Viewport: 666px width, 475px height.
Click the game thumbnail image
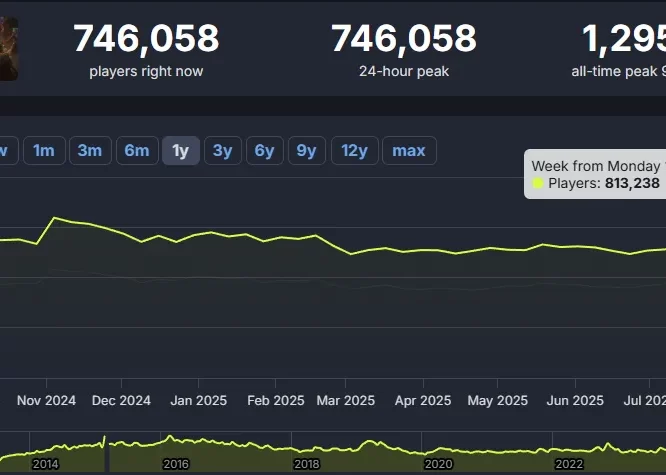8,48
